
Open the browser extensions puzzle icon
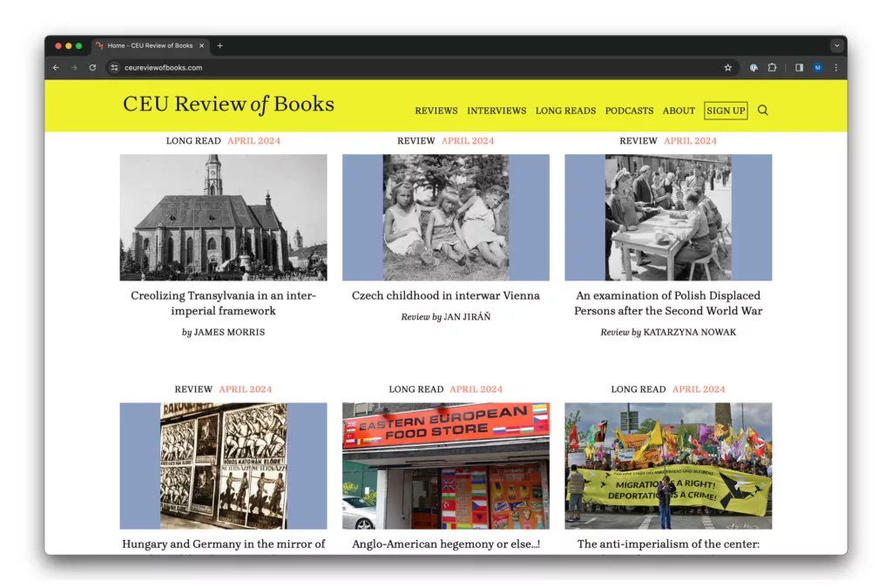point(772,68)
